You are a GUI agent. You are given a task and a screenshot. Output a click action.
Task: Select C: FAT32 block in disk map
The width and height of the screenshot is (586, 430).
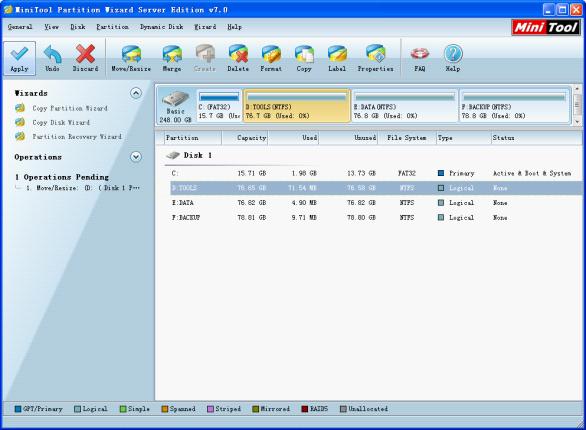click(219, 106)
